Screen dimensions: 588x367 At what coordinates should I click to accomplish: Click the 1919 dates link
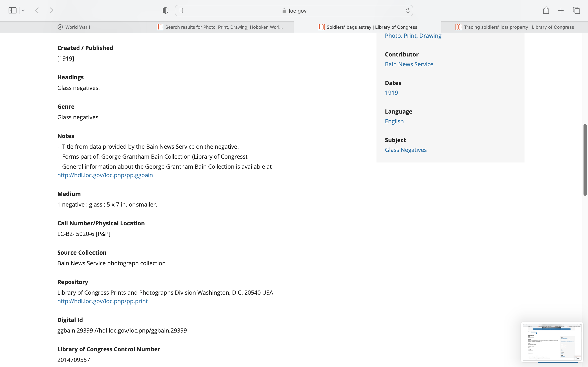[x=391, y=93]
